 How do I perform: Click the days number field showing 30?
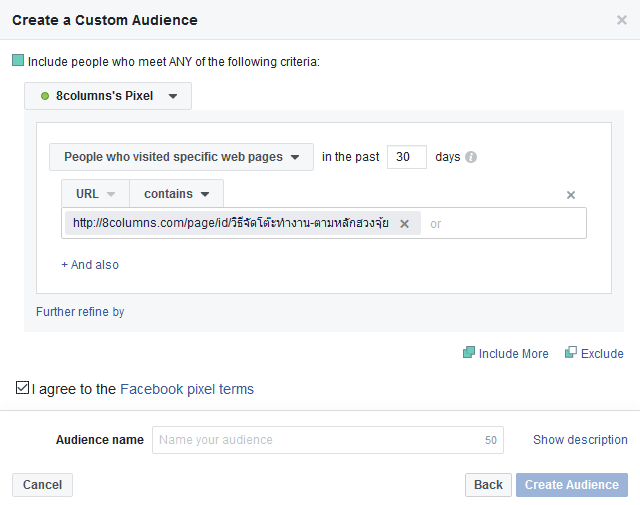407,157
